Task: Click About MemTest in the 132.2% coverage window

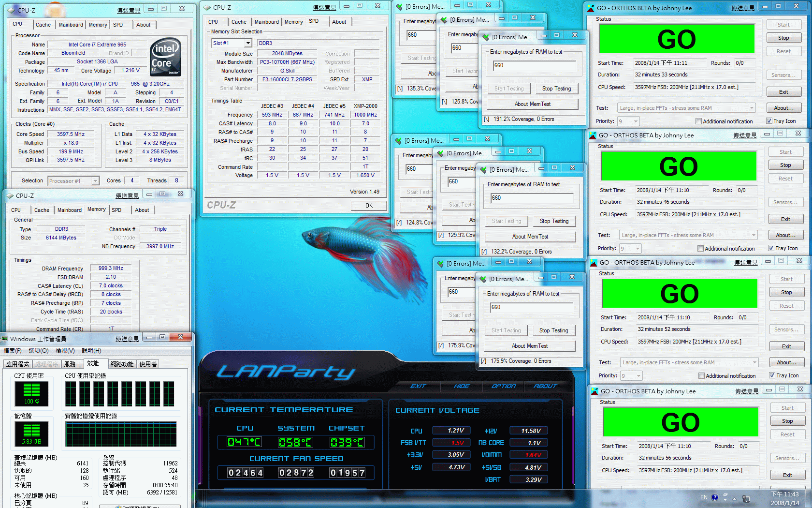Action: point(530,237)
